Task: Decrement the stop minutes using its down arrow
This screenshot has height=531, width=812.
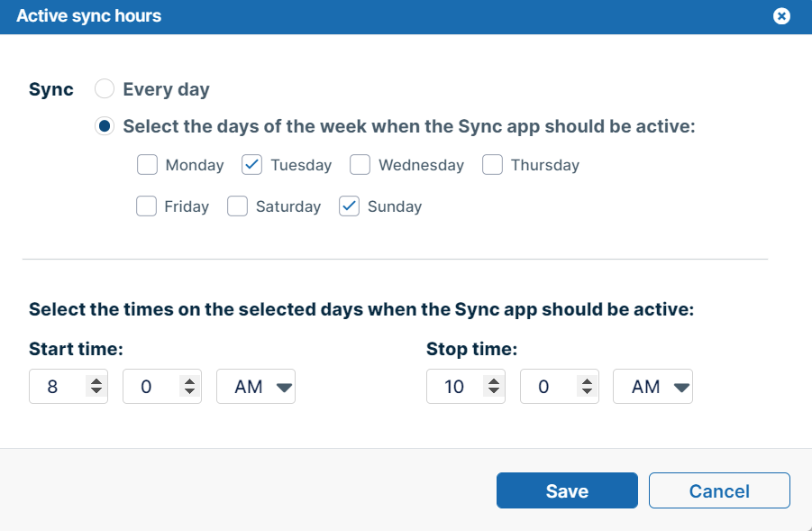Action: coord(585,391)
